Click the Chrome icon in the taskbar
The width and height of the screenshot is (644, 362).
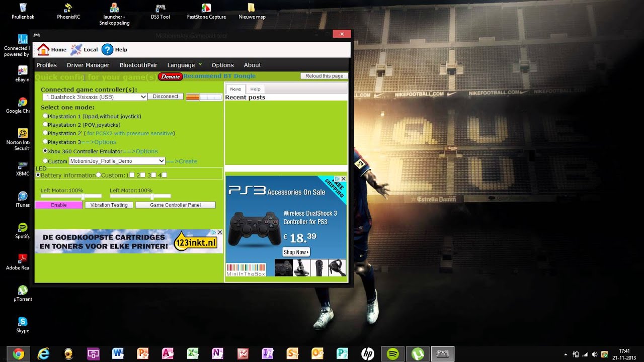click(x=19, y=354)
